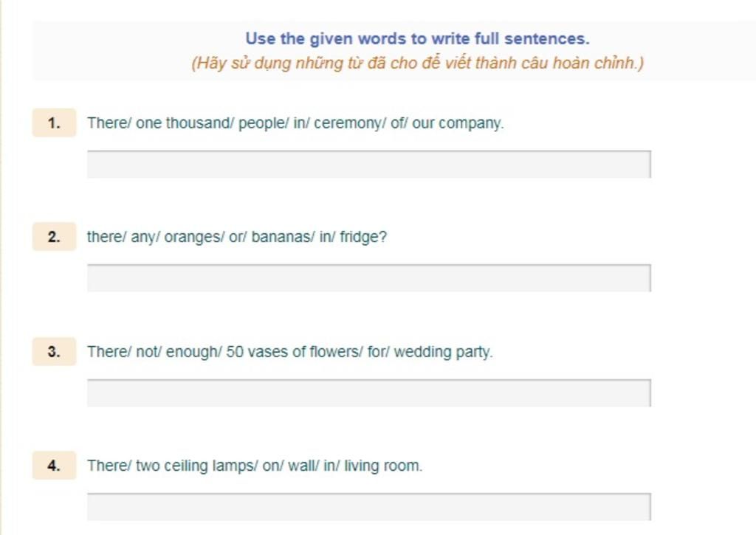Focus the answer field for question 2
Image resolution: width=756 pixels, height=535 pixels.
(369, 278)
